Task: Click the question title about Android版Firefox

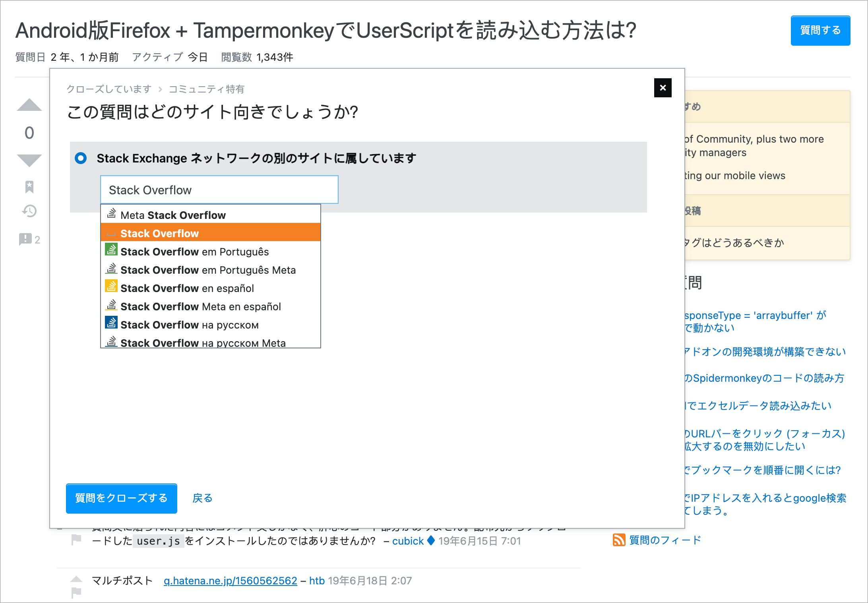Action: pos(326,31)
